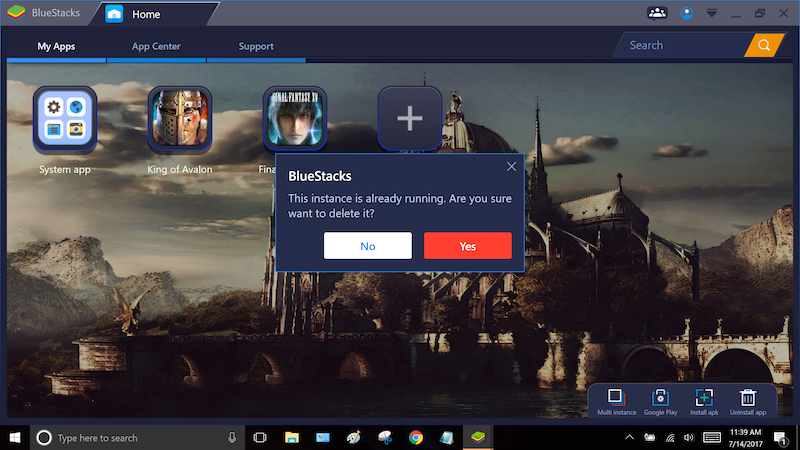Image resolution: width=800 pixels, height=450 pixels.
Task: Open Multi instance manager
Action: (616, 402)
